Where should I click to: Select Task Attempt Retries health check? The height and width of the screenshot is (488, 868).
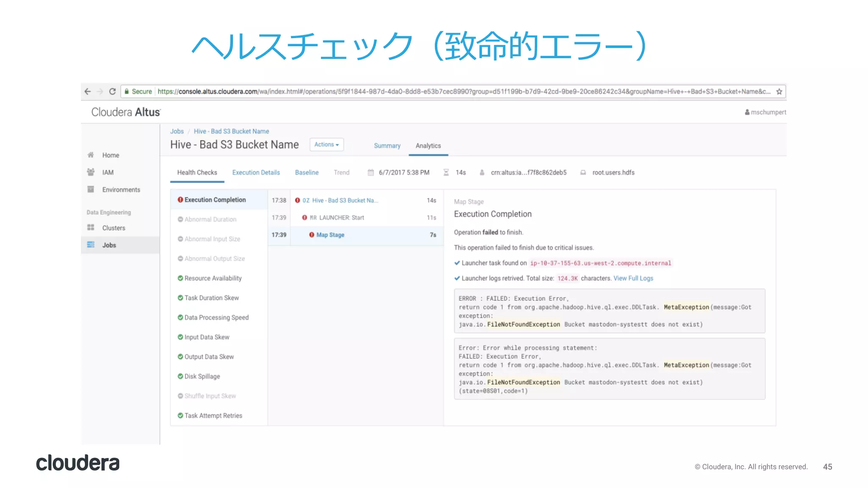pyautogui.click(x=219, y=416)
